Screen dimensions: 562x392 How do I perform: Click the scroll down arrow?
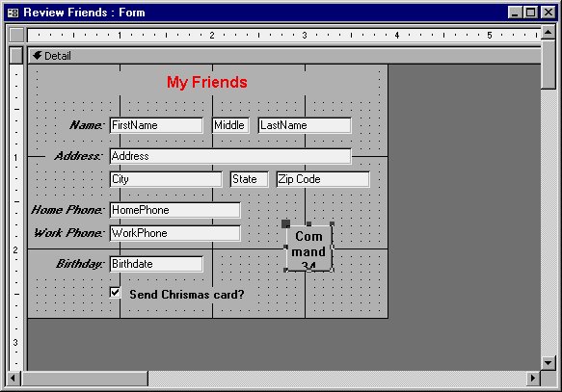[548, 363]
